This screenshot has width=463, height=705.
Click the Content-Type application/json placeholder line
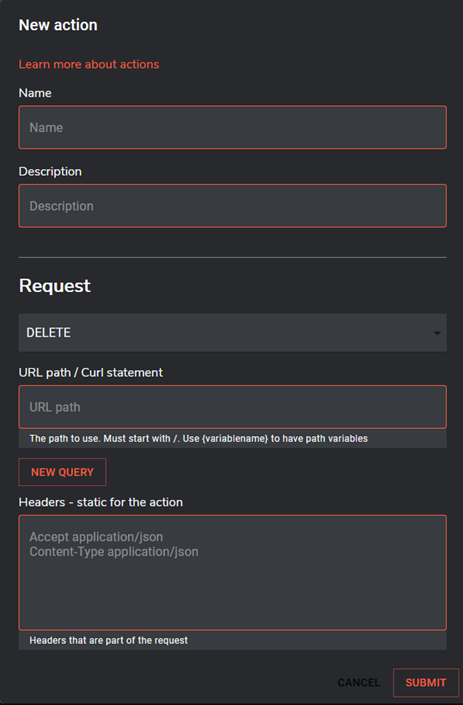pyautogui.click(x=114, y=552)
